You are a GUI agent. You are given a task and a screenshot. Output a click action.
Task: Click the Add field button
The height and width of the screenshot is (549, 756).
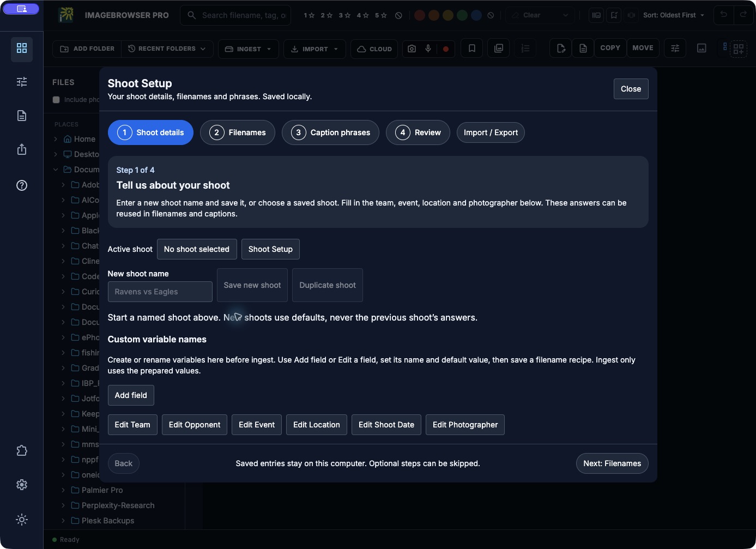click(x=131, y=395)
